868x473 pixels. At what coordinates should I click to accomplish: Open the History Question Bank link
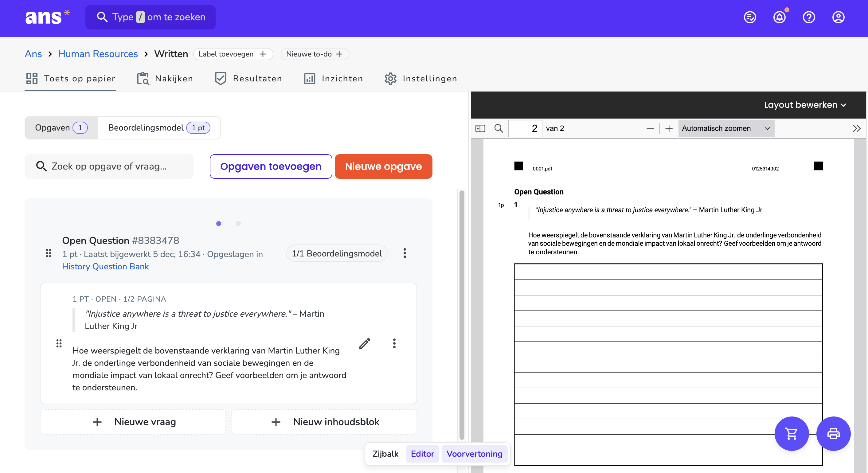click(105, 266)
